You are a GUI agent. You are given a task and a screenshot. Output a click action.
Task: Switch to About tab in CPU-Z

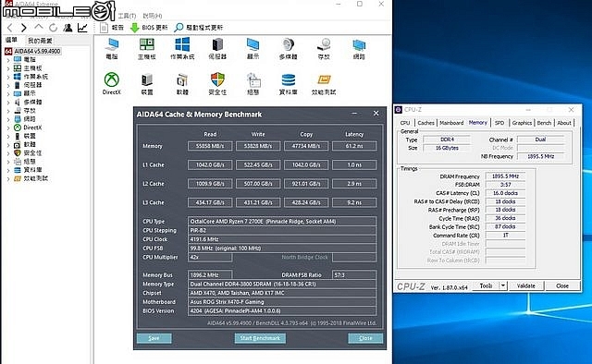pyautogui.click(x=564, y=123)
